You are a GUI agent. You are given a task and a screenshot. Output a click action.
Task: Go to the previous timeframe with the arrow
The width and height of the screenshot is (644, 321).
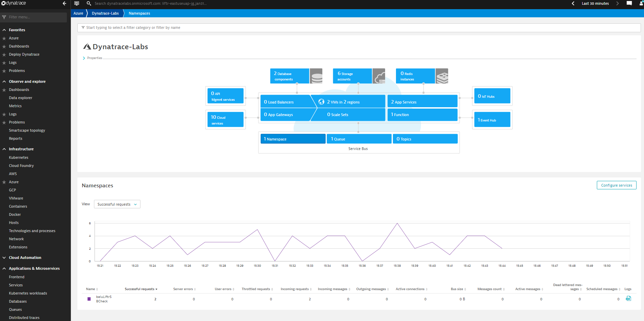[x=573, y=3]
